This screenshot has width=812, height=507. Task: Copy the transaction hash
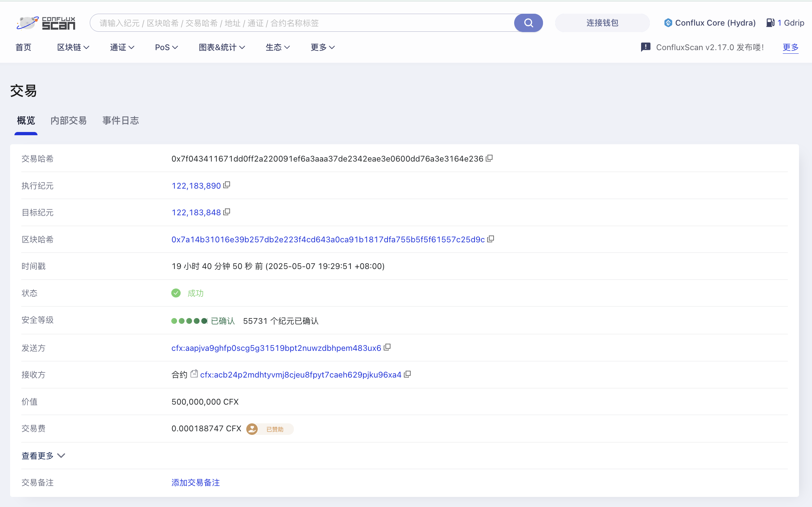489,158
